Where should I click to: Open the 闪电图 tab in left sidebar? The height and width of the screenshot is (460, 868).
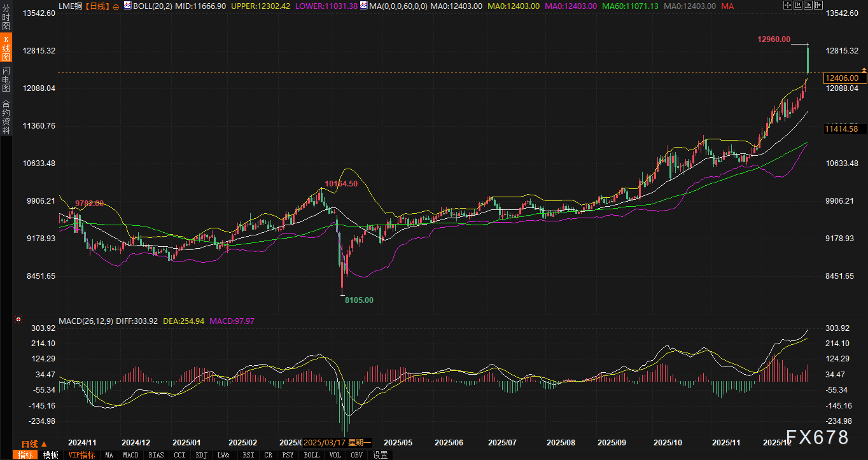pos(6,80)
